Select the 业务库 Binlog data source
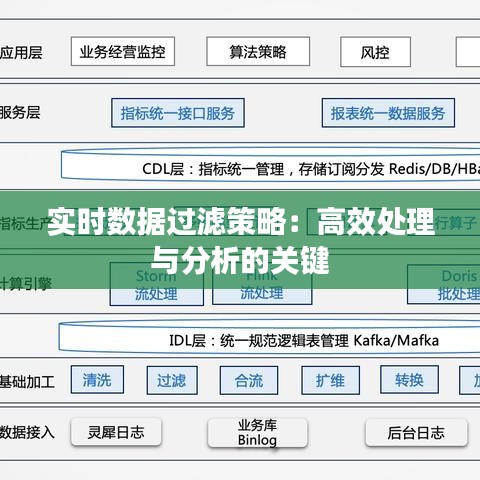The width and height of the screenshot is (480, 480). click(x=257, y=433)
